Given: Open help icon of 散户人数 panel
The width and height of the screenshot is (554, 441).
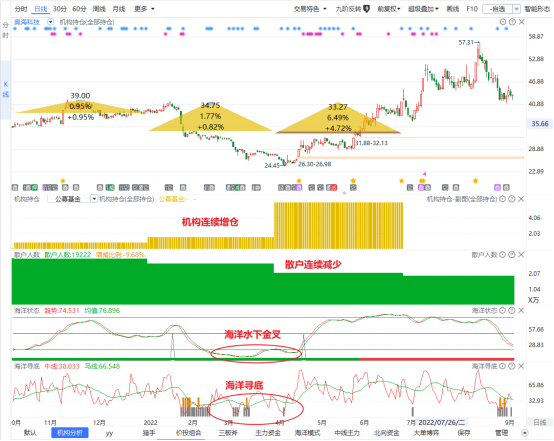Looking at the screenshot, I should point(511,255).
